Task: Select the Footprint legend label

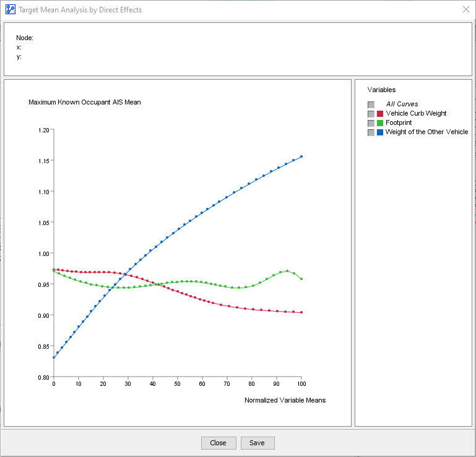Action: (399, 122)
